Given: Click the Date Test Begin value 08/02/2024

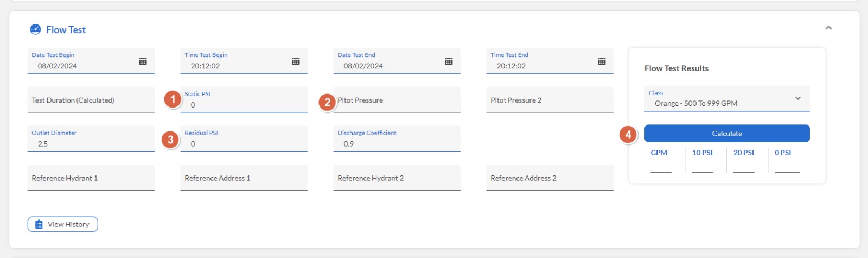Looking at the screenshot, I should pyautogui.click(x=58, y=66).
